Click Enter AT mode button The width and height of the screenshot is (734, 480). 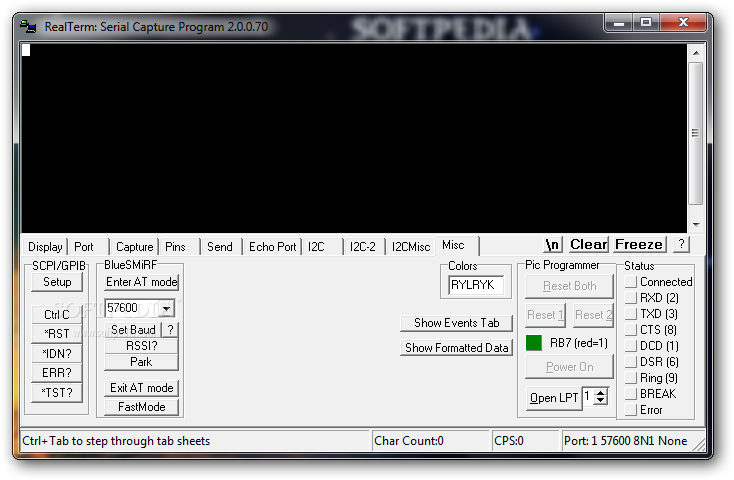pyautogui.click(x=141, y=282)
